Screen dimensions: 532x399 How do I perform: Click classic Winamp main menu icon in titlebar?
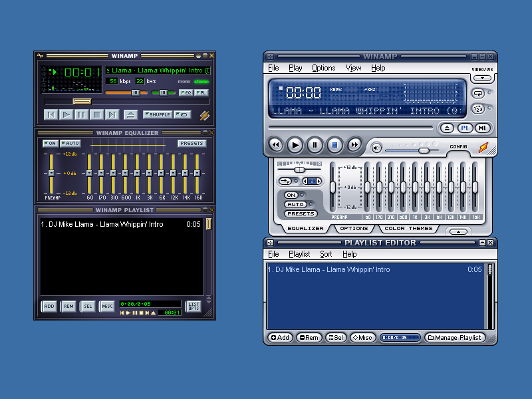pyautogui.click(x=41, y=56)
